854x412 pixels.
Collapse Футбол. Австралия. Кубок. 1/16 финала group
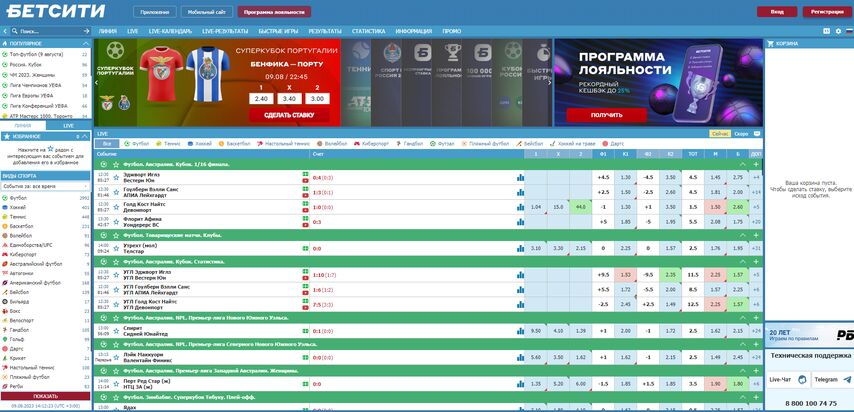[x=742, y=164]
